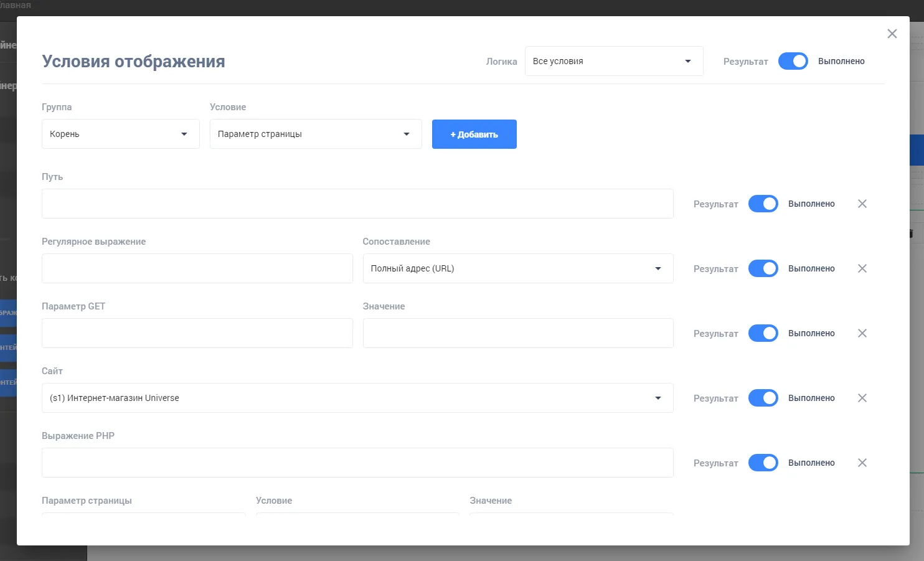Expand the Группа dropdown showing Корень
Screen dimensions: 924x561
tap(120, 134)
